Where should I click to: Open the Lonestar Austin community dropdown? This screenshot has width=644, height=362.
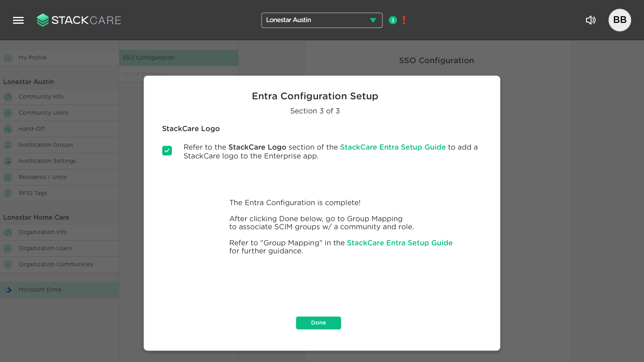[322, 20]
